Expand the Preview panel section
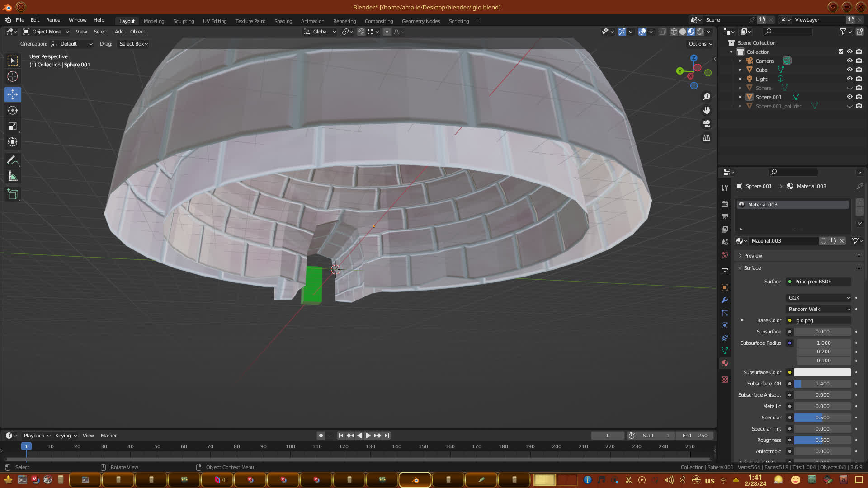 pos(753,256)
